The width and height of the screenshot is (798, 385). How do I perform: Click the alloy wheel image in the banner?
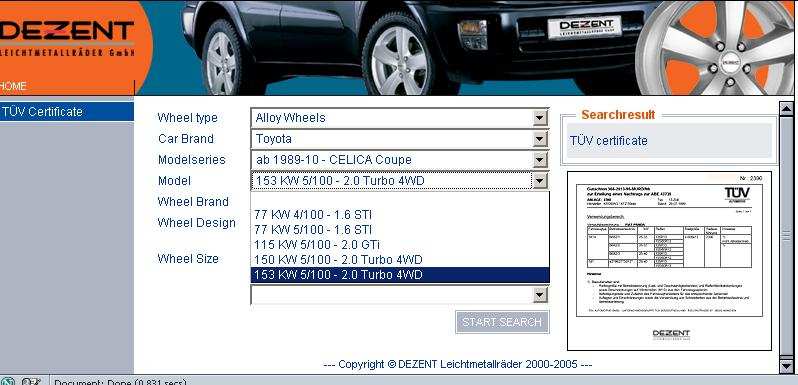click(x=715, y=47)
